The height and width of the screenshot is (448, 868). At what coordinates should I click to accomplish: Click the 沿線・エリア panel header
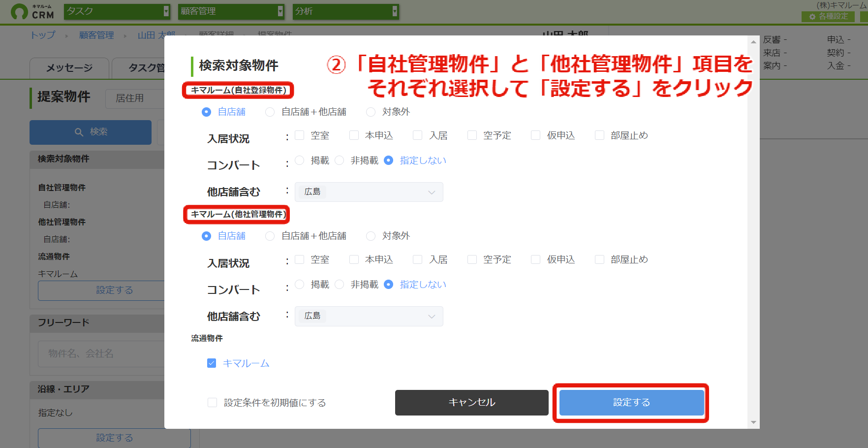coord(97,389)
